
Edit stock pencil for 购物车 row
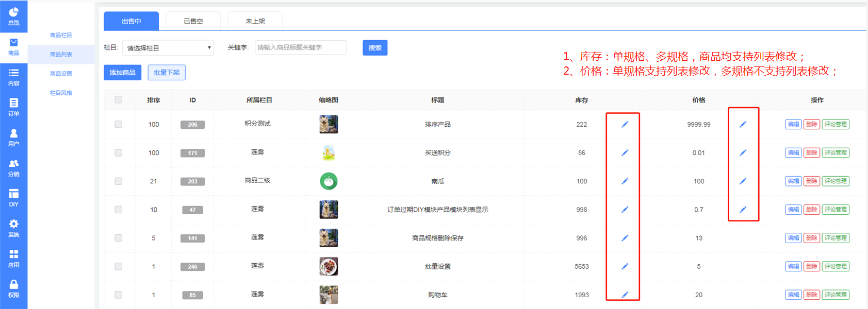(x=625, y=295)
